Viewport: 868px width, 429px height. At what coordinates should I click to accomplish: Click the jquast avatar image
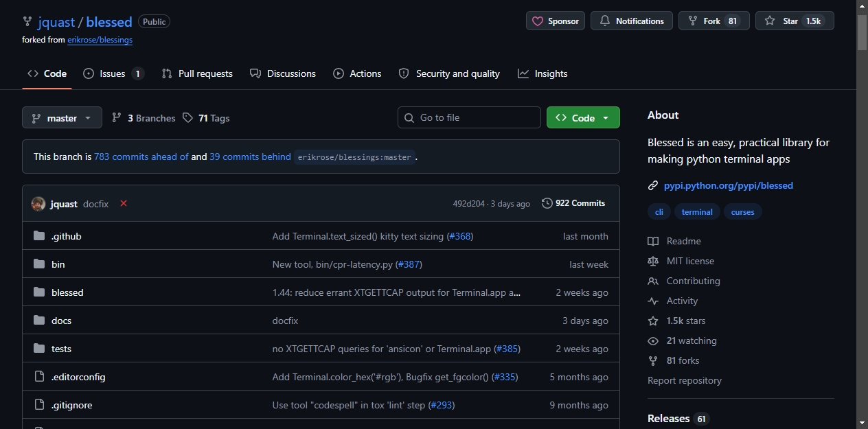point(38,204)
